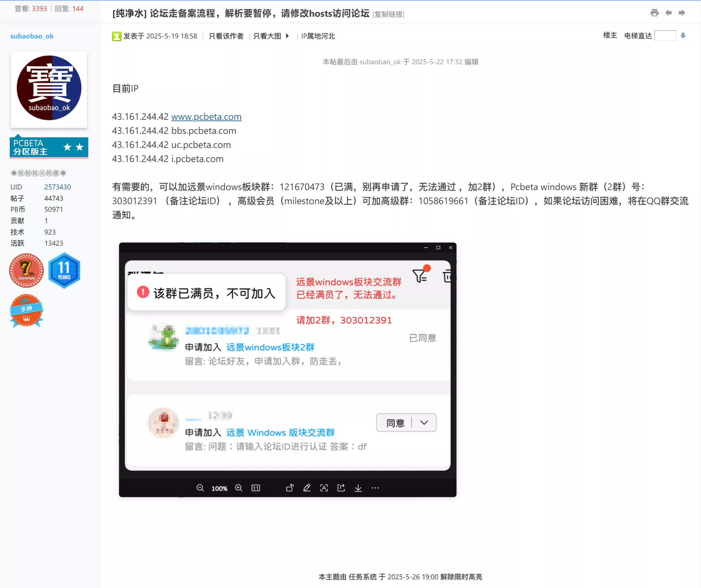Click 远景windows板块2群 group link
The width and height of the screenshot is (701, 588).
click(270, 347)
